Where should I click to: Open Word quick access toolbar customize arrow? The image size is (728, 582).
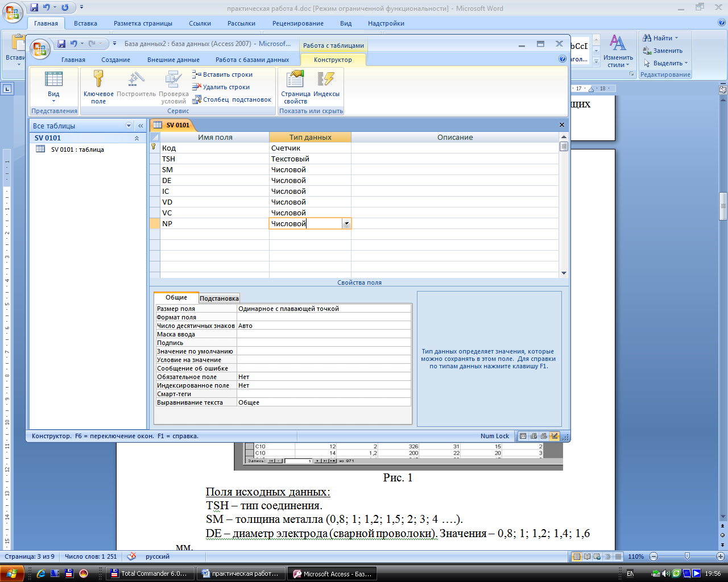[81, 8]
